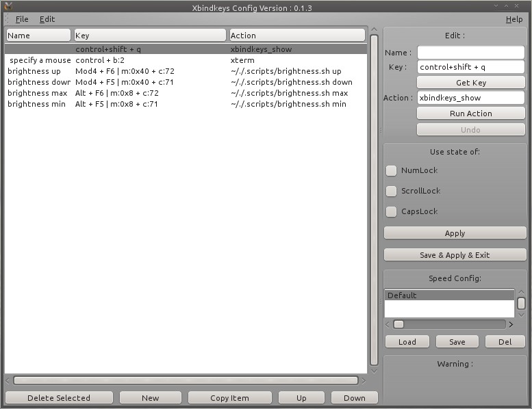Move selected item Up
The image size is (532, 409).
click(301, 398)
